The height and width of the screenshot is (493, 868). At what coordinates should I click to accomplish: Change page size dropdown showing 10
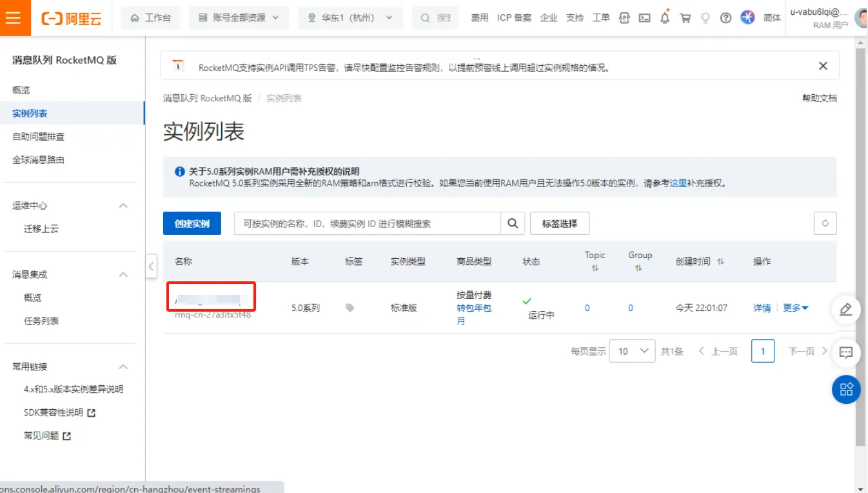(633, 351)
